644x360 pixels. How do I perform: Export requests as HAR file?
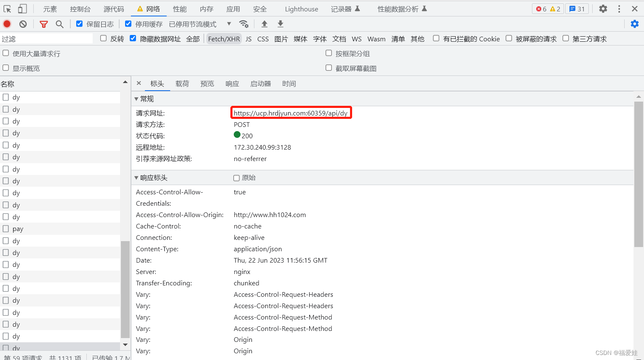(x=281, y=24)
